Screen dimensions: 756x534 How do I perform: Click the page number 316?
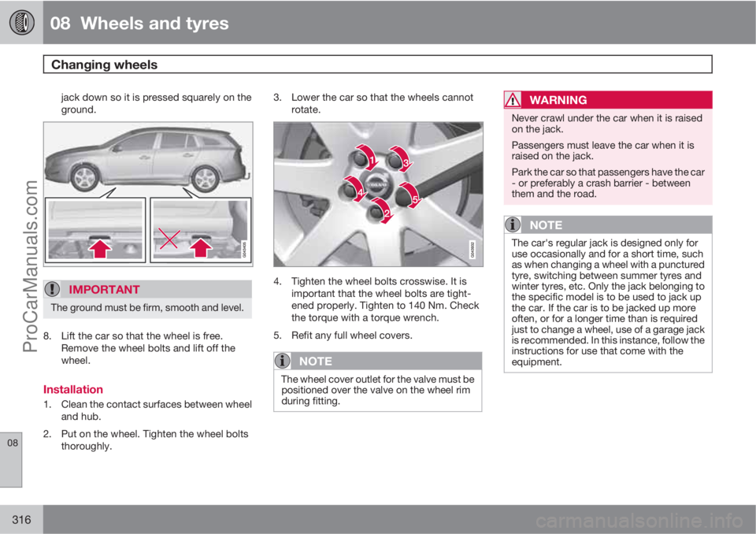point(22,520)
